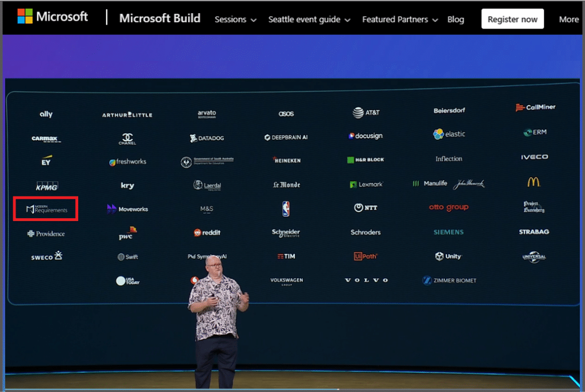This screenshot has width=585, height=392.
Task: Expand the Sessions menu
Action: (x=235, y=19)
